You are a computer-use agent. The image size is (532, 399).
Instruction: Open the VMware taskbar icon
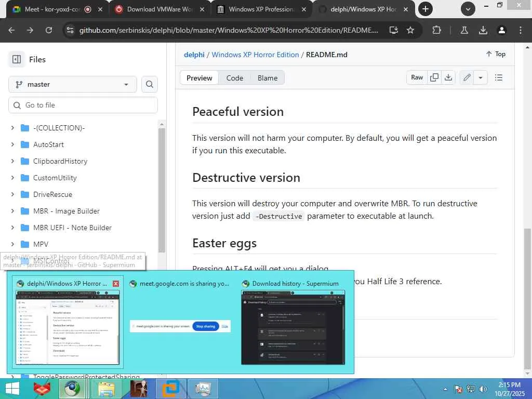tap(170, 389)
